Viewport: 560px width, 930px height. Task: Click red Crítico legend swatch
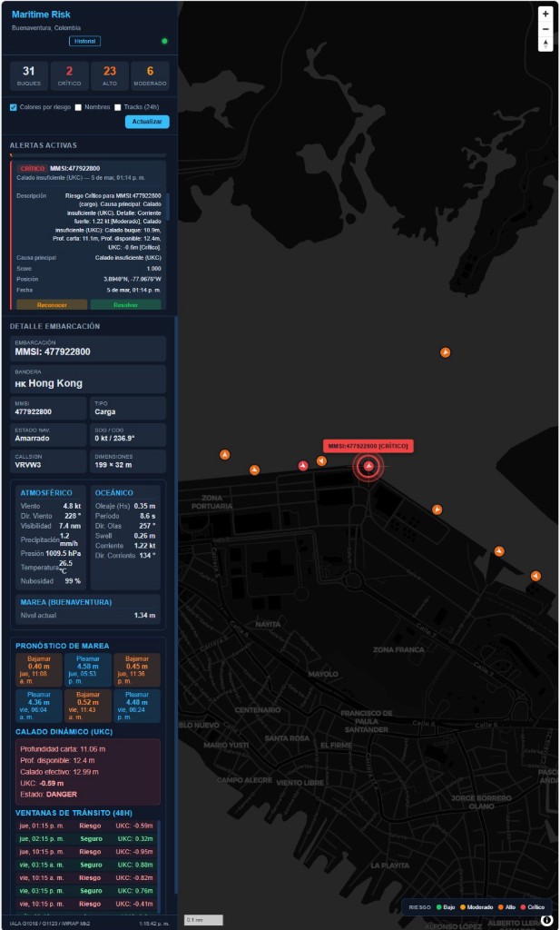pyautogui.click(x=524, y=907)
